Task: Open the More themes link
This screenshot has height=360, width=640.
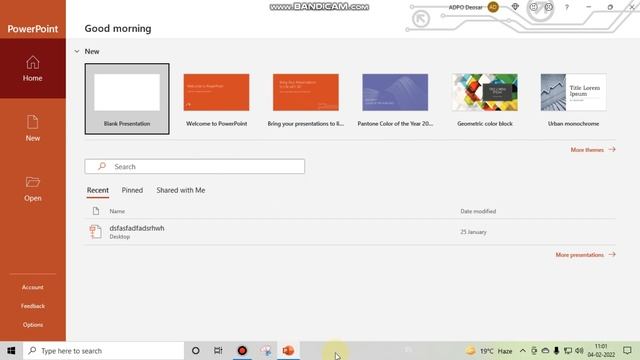Action: tap(593, 150)
